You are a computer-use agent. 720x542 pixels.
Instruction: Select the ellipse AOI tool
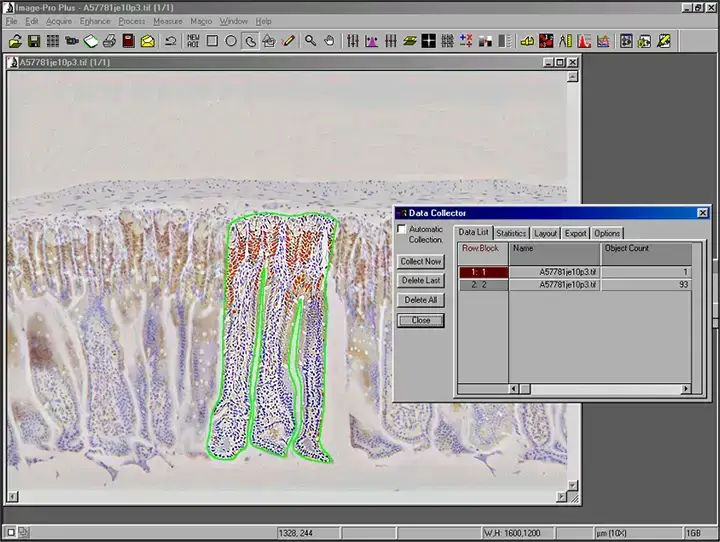231,41
